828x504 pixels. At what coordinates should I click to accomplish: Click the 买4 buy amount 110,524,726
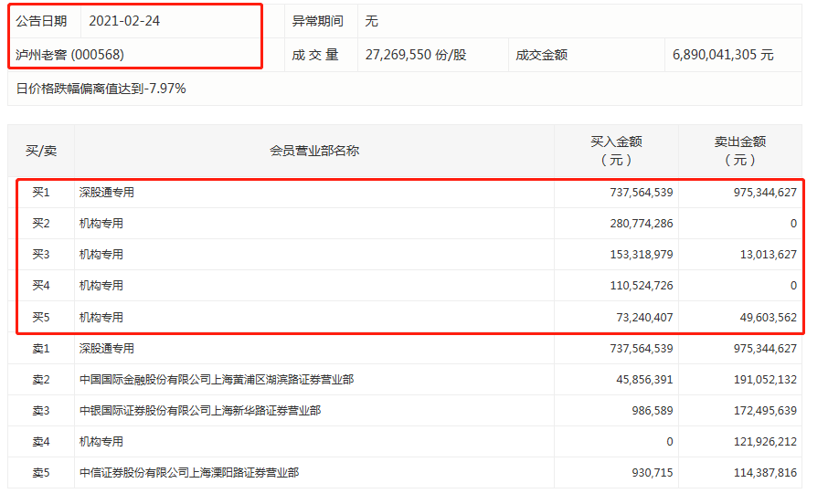point(632,286)
